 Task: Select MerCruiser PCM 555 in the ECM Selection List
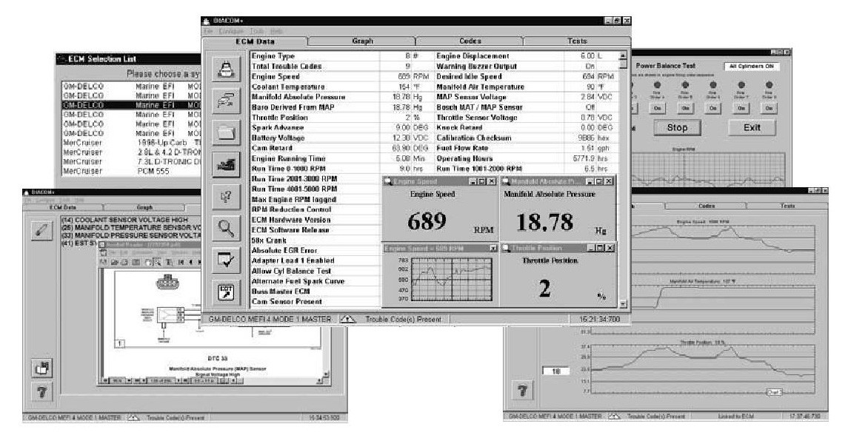coord(96,172)
